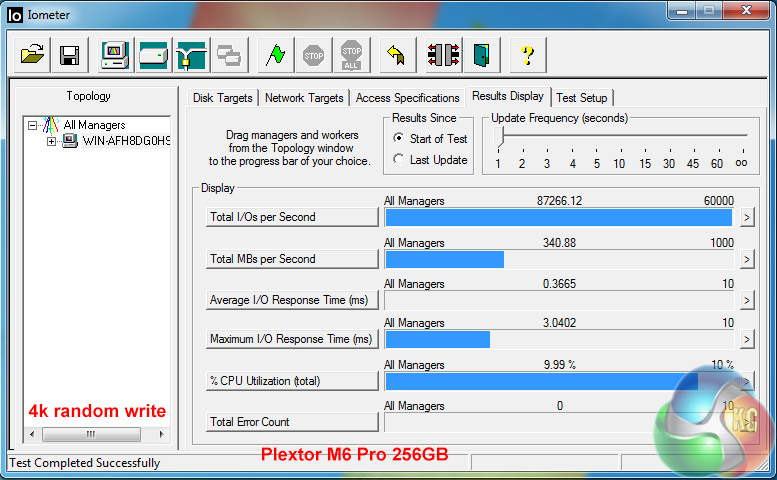
Task: Open the Test Setup tab
Action: click(582, 98)
